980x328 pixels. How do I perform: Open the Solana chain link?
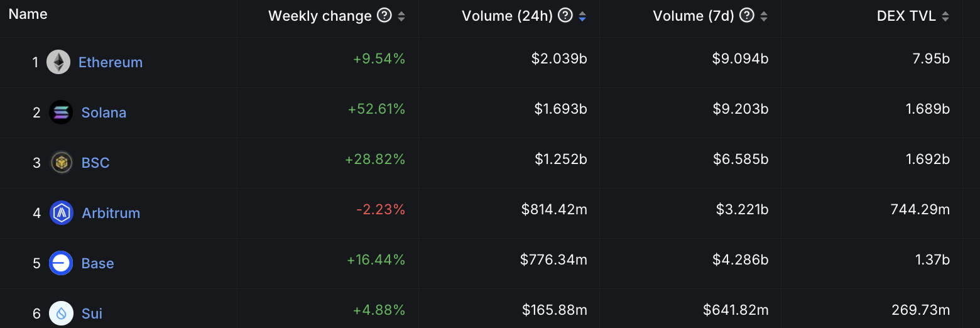coord(104,112)
